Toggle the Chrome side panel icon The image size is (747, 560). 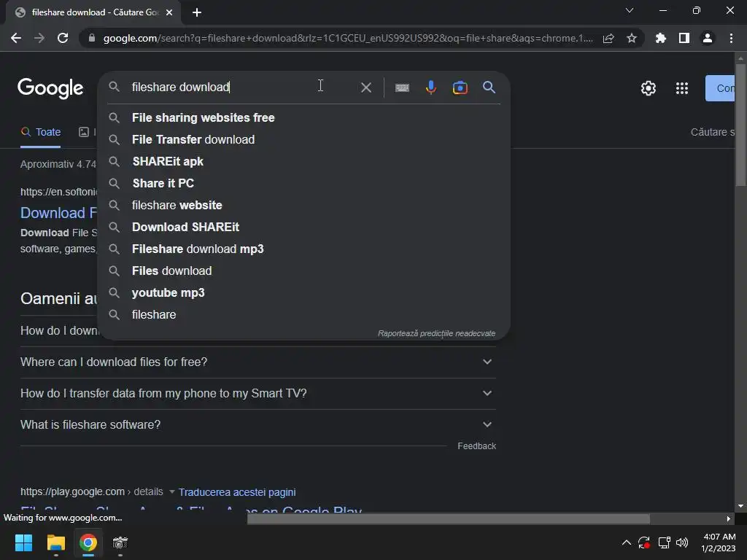(684, 38)
